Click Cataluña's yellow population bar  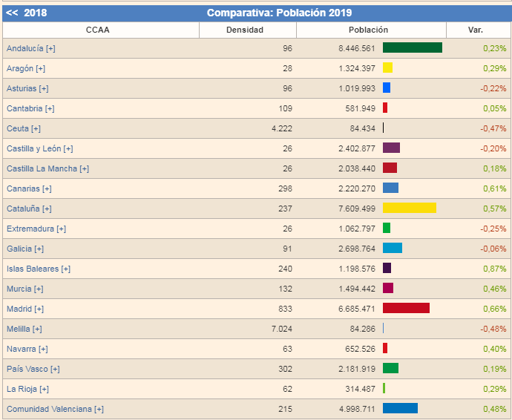pos(409,209)
